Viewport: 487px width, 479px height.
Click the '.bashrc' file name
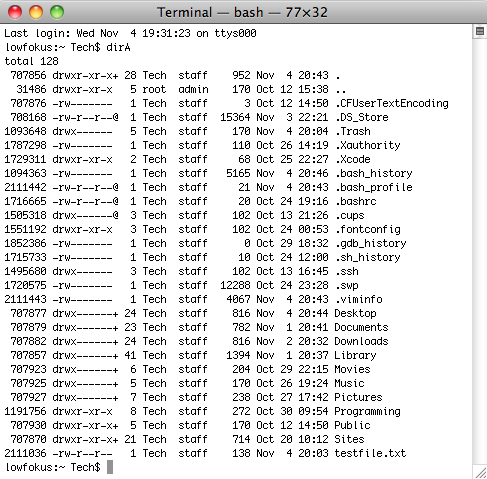coord(356,201)
